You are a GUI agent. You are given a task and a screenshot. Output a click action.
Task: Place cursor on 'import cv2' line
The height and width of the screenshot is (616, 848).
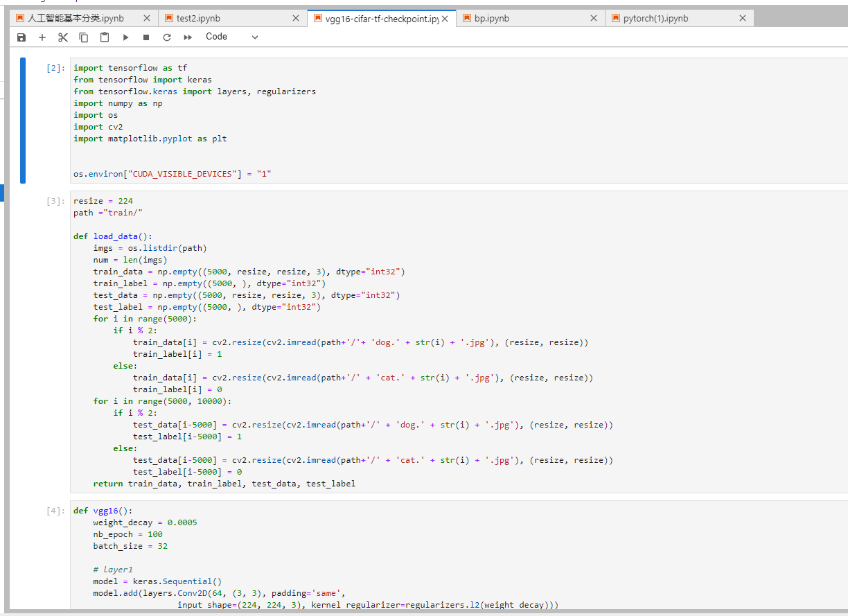pos(98,127)
